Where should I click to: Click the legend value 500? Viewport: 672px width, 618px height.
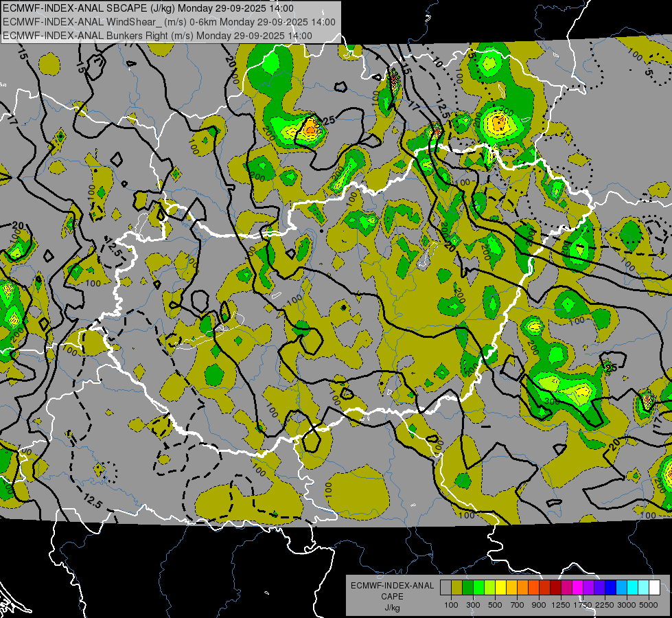(x=495, y=605)
